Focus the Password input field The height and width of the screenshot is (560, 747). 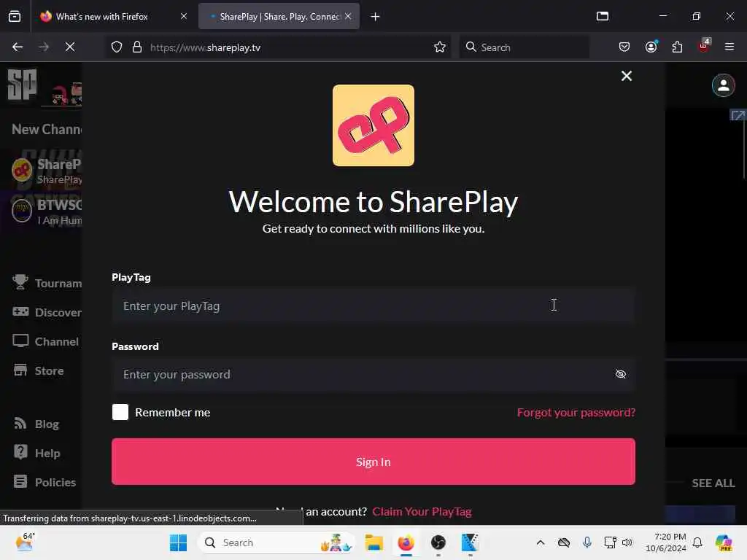tap(373, 375)
